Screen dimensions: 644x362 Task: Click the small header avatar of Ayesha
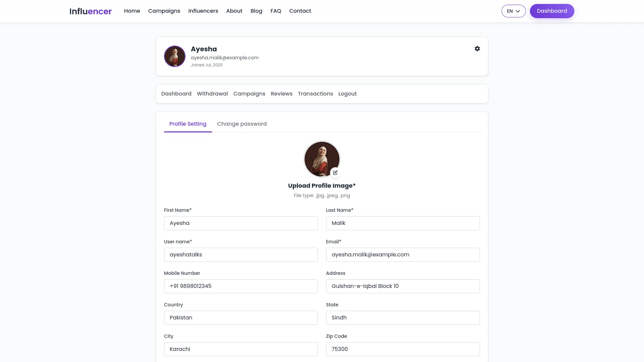(174, 56)
